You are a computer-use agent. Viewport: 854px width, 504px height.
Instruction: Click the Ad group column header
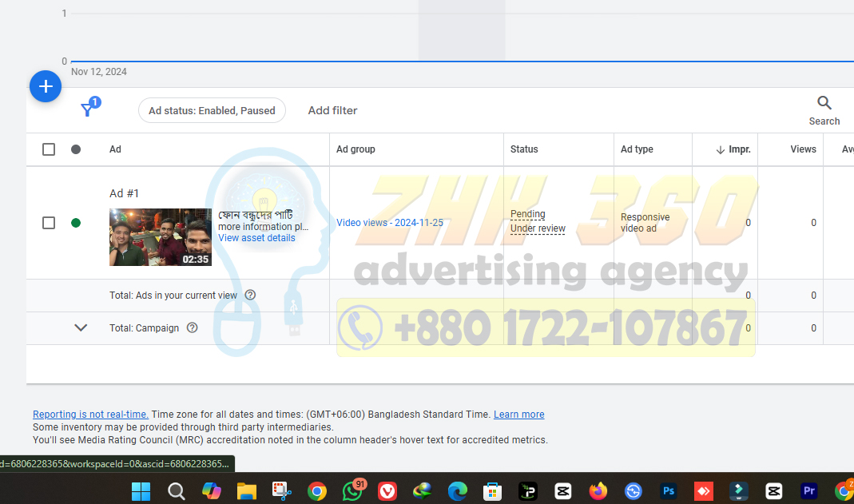tap(356, 149)
